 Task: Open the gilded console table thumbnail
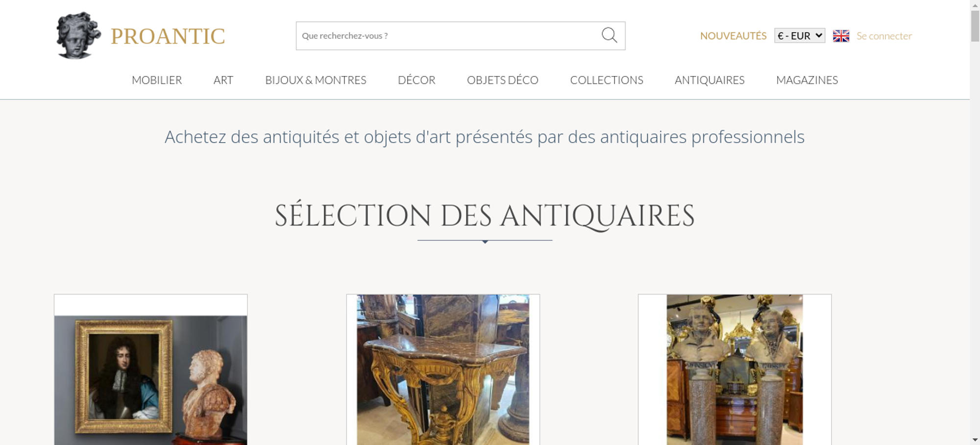coord(443,370)
